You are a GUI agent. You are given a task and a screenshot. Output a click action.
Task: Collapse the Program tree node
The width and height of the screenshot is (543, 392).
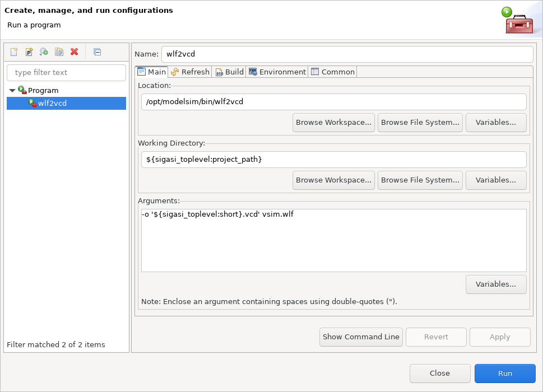click(12, 91)
